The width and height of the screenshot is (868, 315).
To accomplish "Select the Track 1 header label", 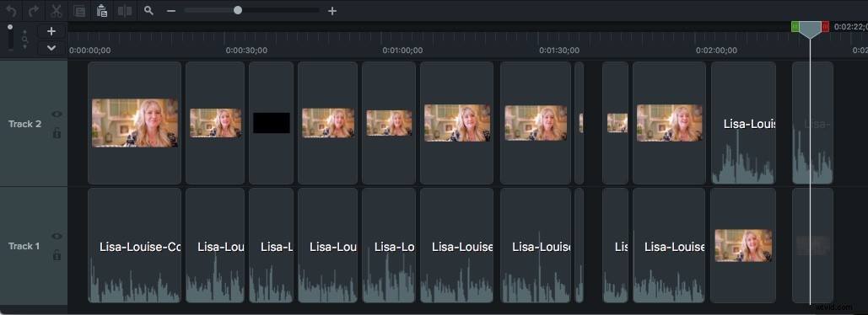I will (24, 246).
